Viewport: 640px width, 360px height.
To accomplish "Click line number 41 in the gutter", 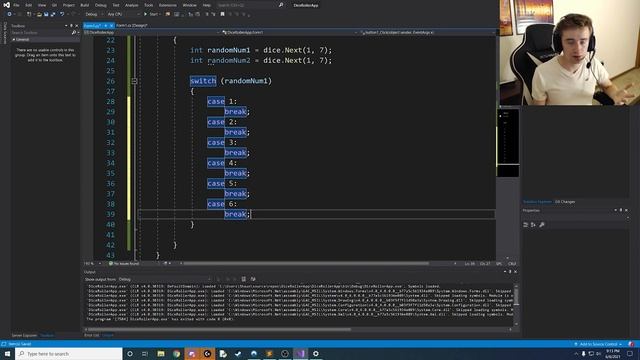I will [110, 235].
